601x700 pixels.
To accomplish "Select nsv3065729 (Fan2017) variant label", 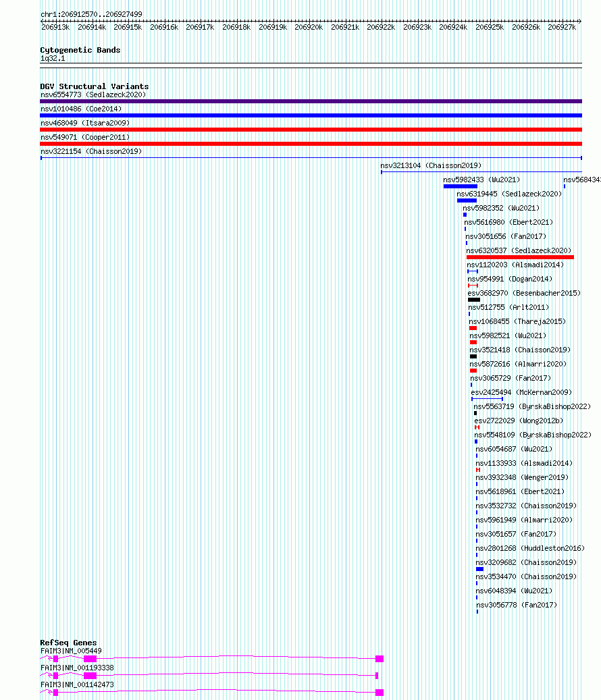I will [x=511, y=378].
